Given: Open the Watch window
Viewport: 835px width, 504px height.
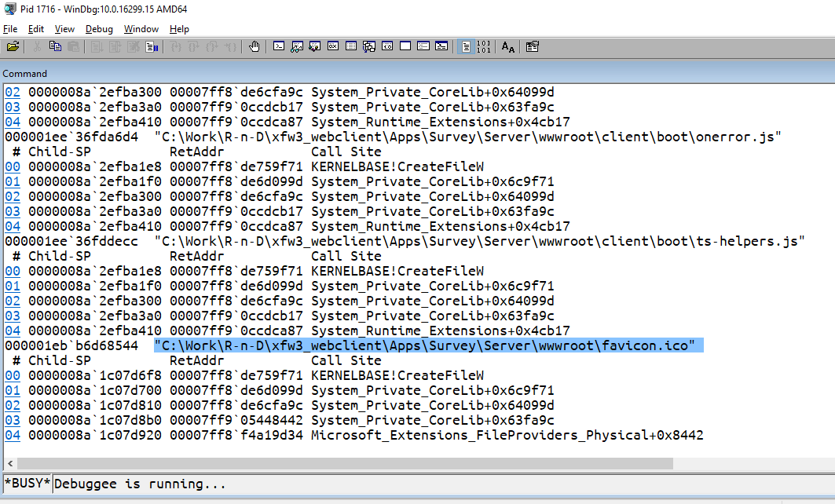Looking at the screenshot, I should point(296,46).
